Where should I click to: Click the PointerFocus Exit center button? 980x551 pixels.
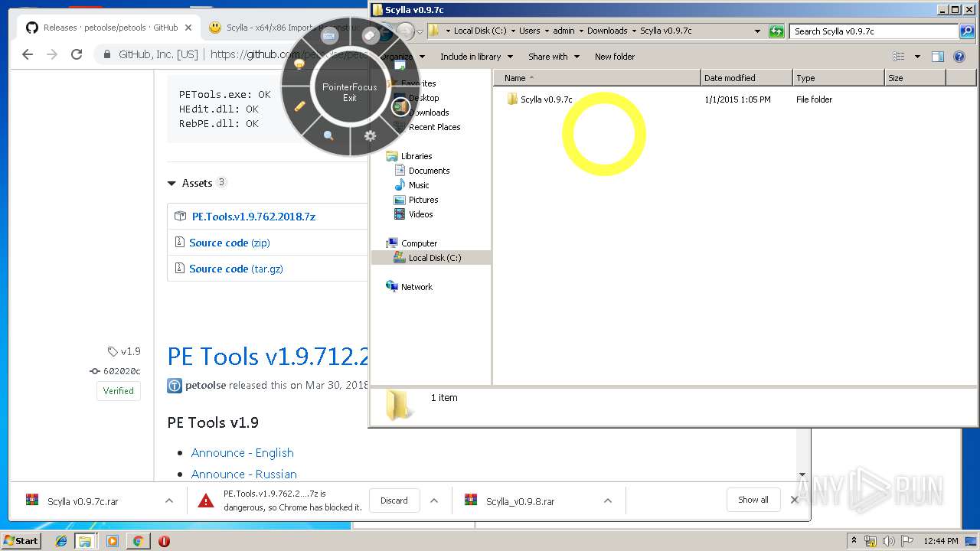[349, 92]
